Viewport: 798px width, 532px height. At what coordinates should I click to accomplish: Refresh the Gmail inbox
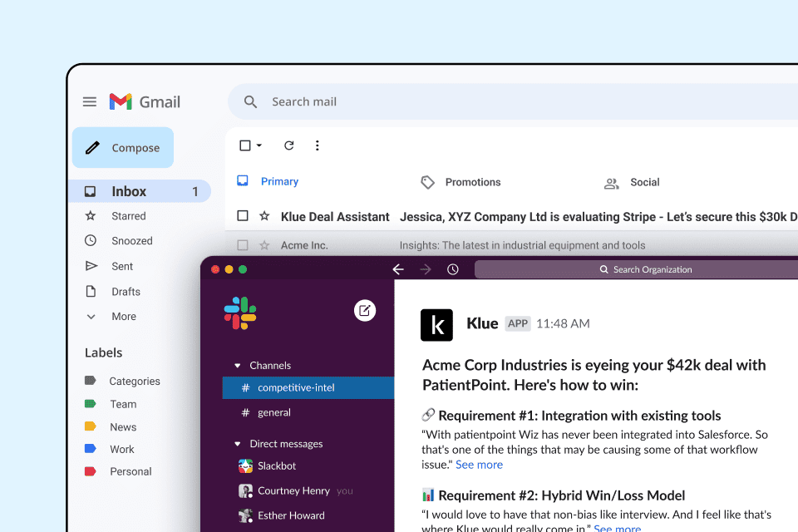[x=289, y=145]
